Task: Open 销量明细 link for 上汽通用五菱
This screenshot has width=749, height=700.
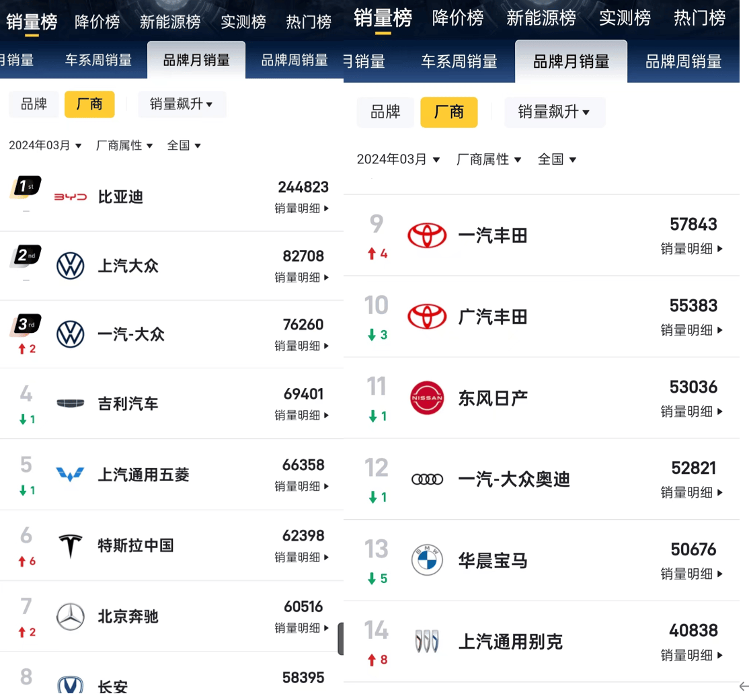Action: pos(302,486)
